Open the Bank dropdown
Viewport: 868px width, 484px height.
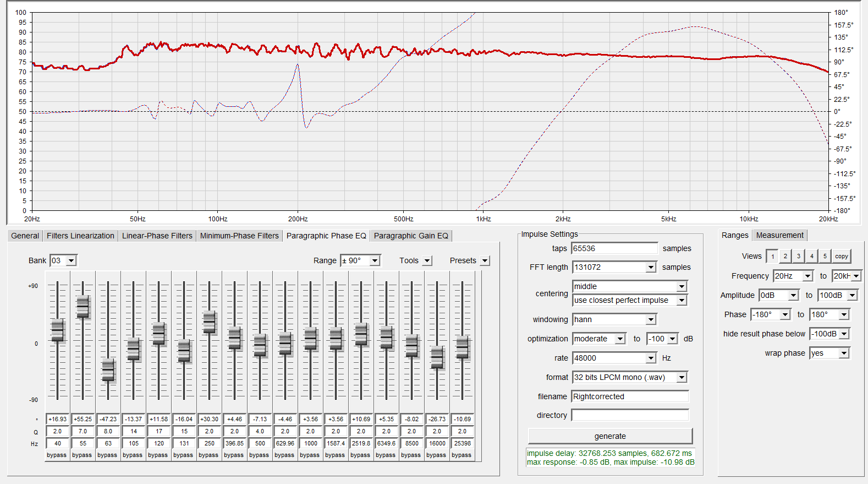72,260
